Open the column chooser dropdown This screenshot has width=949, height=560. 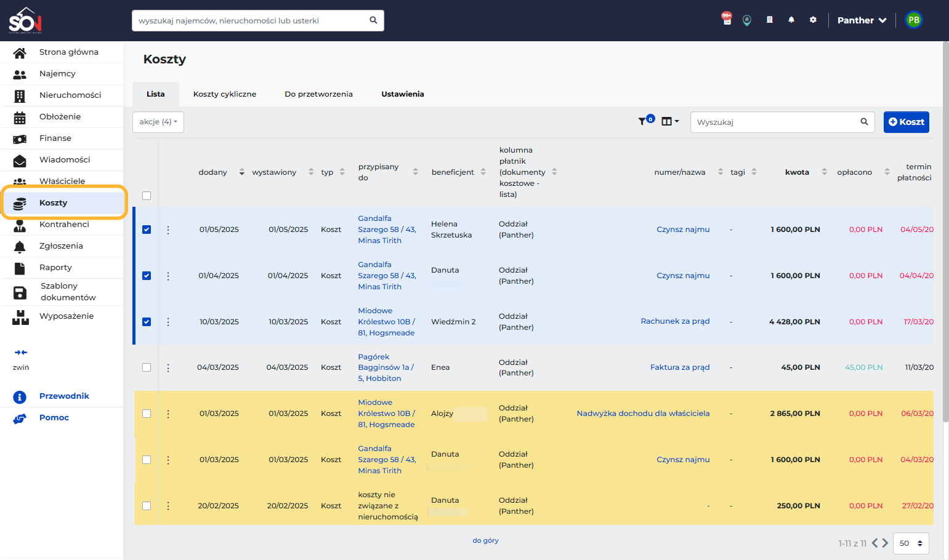pos(670,121)
